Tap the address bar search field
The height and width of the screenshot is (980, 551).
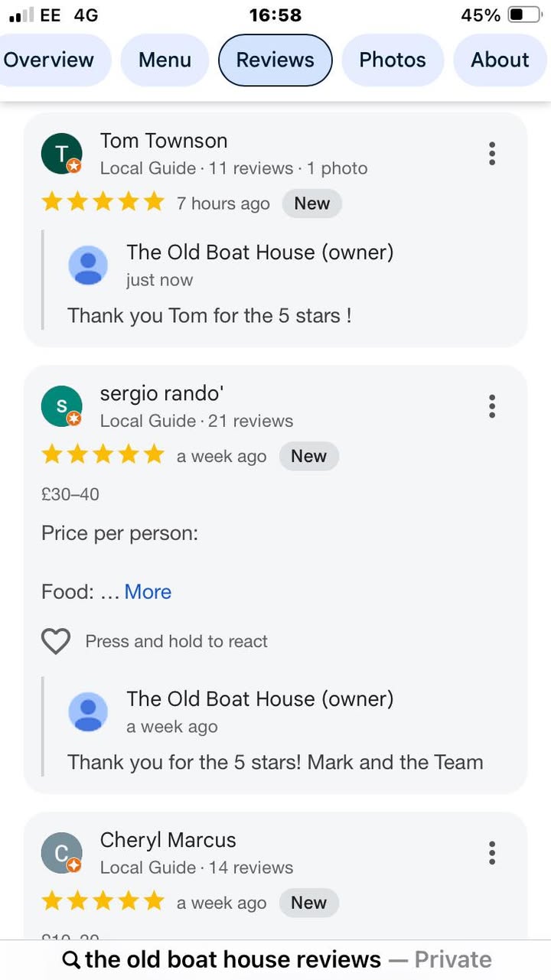[275, 959]
